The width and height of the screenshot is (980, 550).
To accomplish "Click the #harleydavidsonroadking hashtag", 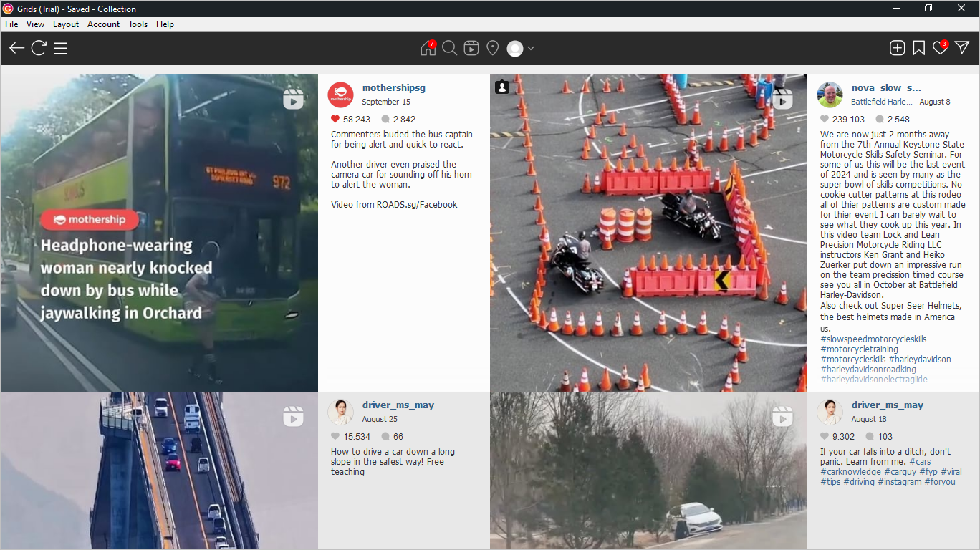I will [x=868, y=369].
